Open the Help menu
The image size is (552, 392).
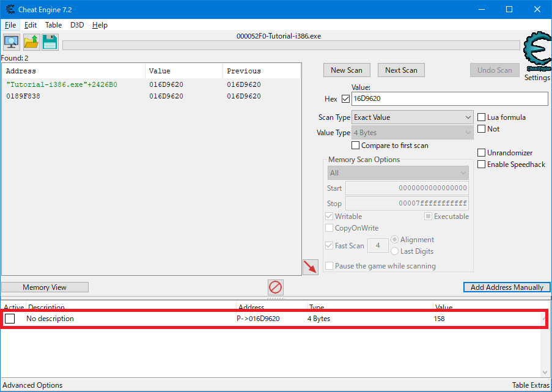pyautogui.click(x=100, y=25)
